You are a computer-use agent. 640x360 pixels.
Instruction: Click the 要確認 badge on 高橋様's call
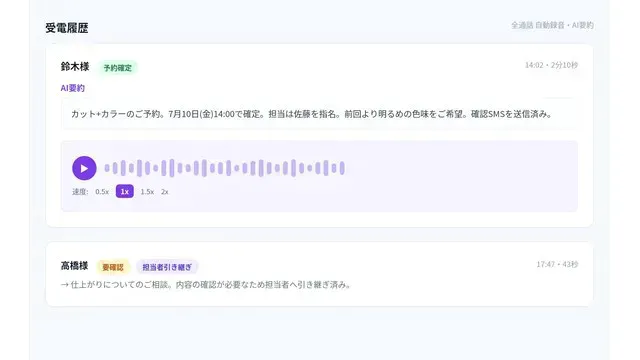113,267
